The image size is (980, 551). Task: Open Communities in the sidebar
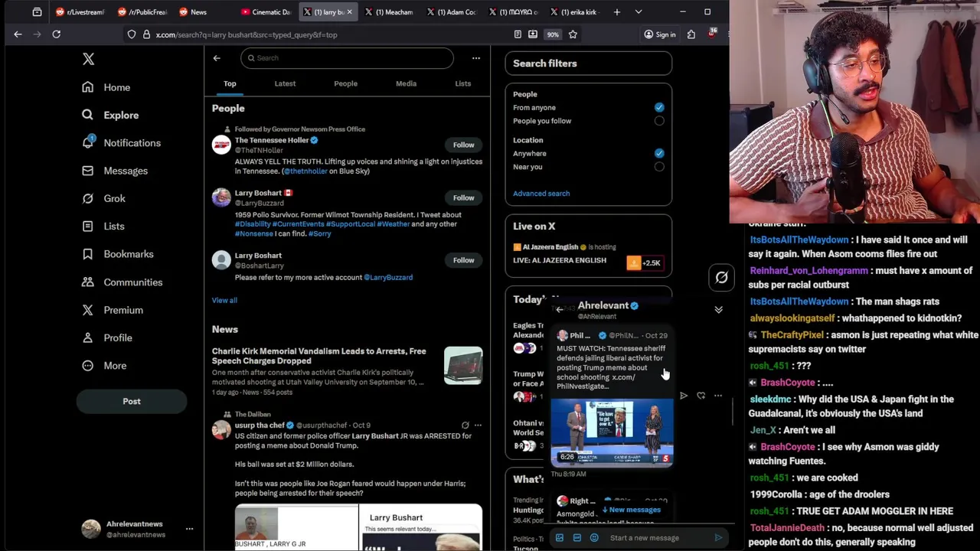click(122, 282)
